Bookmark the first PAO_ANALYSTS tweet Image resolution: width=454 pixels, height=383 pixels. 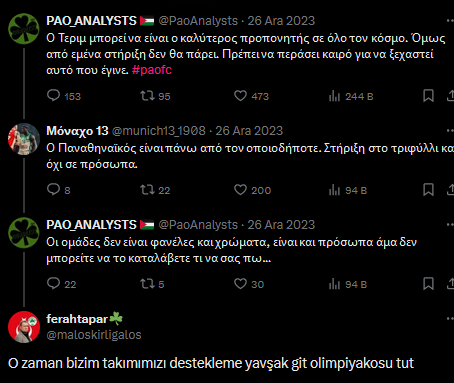[428, 96]
